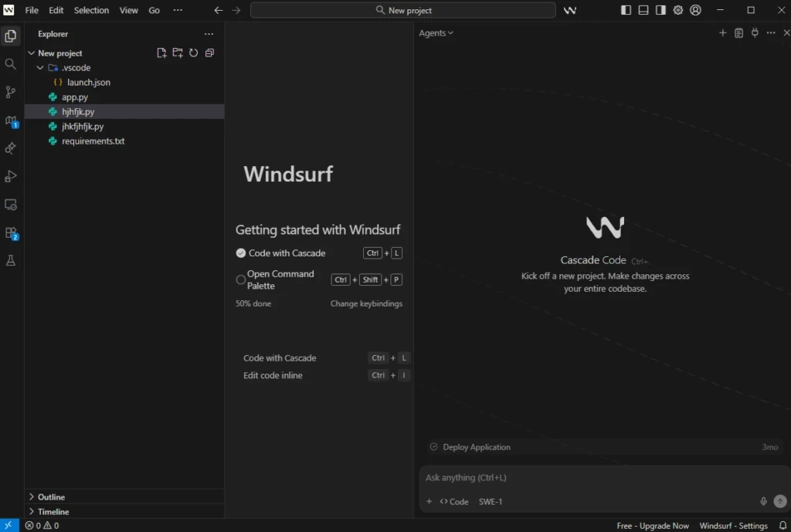This screenshot has width=791, height=532.
Task: Open Run and Debug view
Action: [x=11, y=177]
